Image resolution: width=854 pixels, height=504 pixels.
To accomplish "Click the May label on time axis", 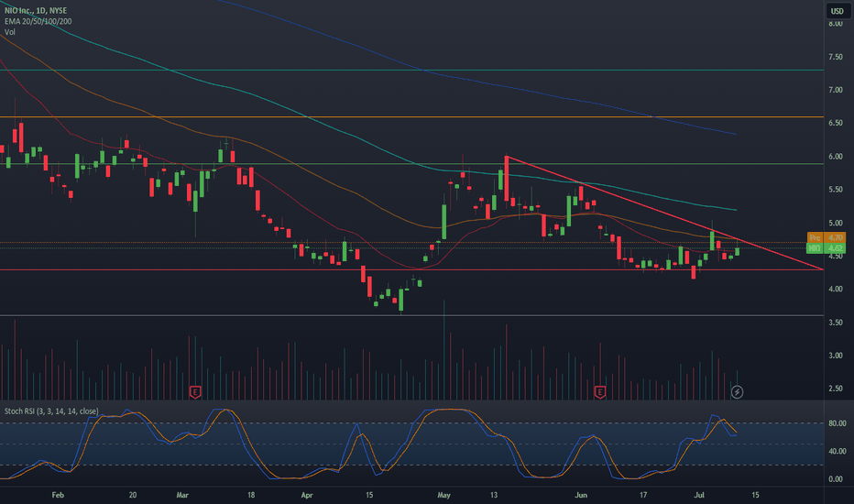I will click(443, 495).
